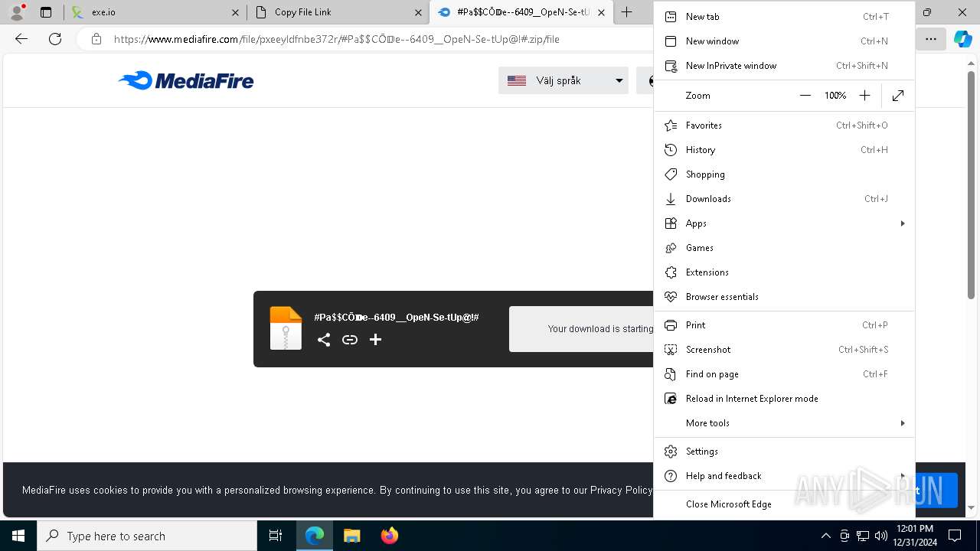This screenshot has height=551, width=980.
Task: Open Games menu item
Action: [784, 248]
